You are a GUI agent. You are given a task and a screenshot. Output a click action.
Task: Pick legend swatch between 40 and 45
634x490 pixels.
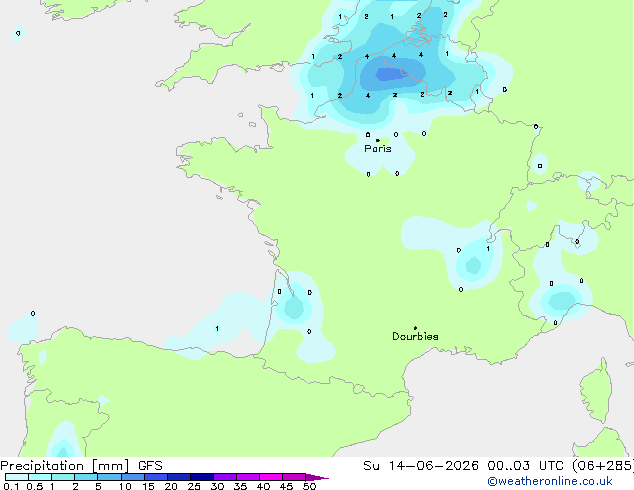click(x=271, y=477)
